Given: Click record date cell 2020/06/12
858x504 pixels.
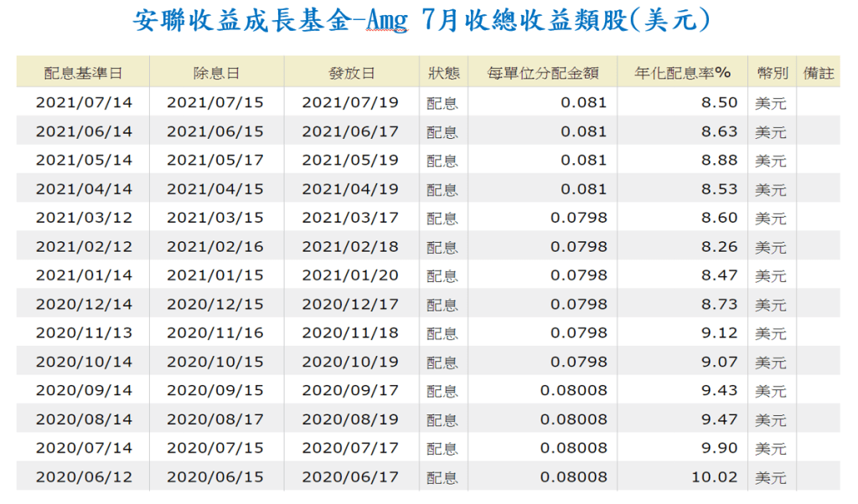Looking at the screenshot, I should coord(84,477).
